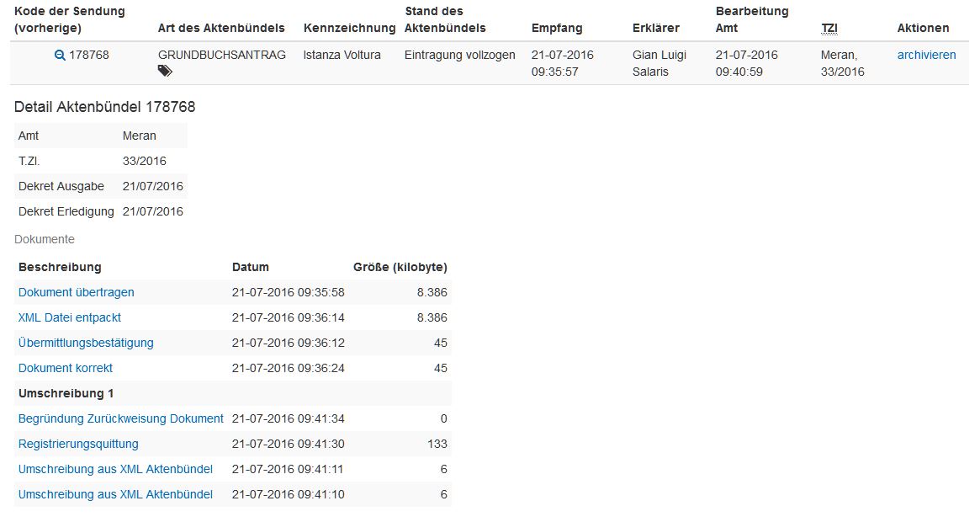
Task: Click the Dokument korrekt link
Action: (66, 368)
